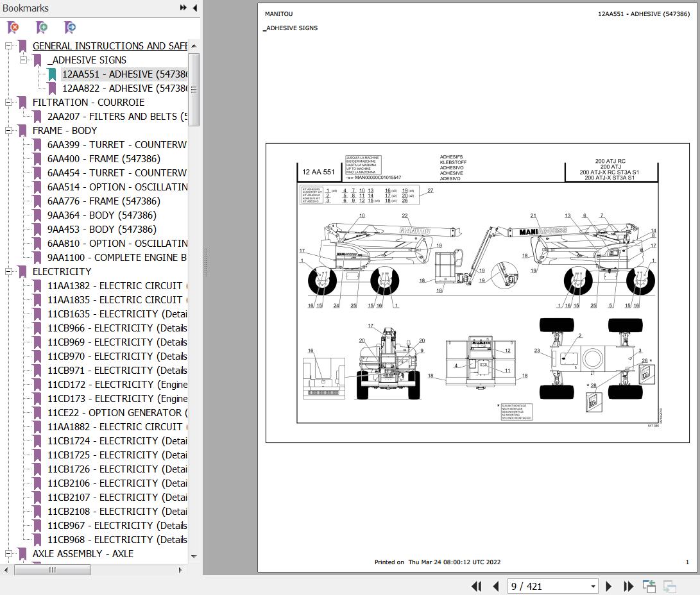700x595 pixels.
Task: Open bookmark 11CB966 - ELECTRICITY
Action: (x=117, y=328)
